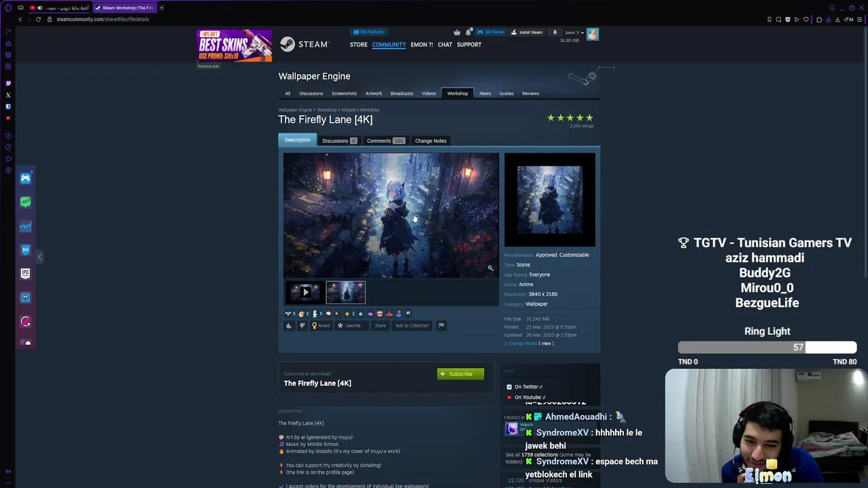The height and width of the screenshot is (488, 868).
Task: Open the Comments 101 item tab
Action: 385,141
